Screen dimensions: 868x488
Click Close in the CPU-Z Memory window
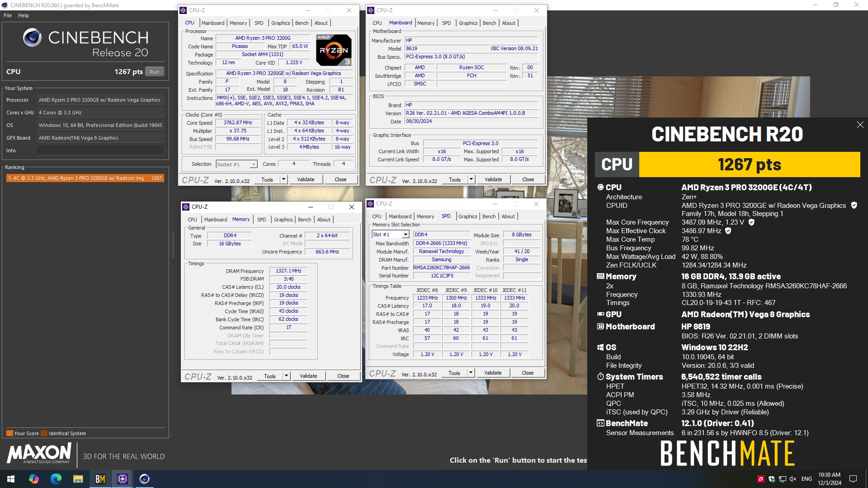pyautogui.click(x=343, y=376)
